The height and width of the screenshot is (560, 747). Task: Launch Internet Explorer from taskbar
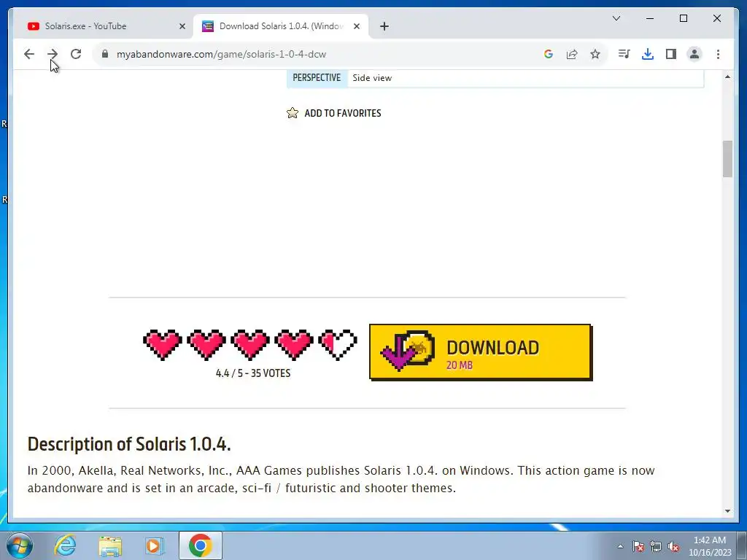point(65,545)
